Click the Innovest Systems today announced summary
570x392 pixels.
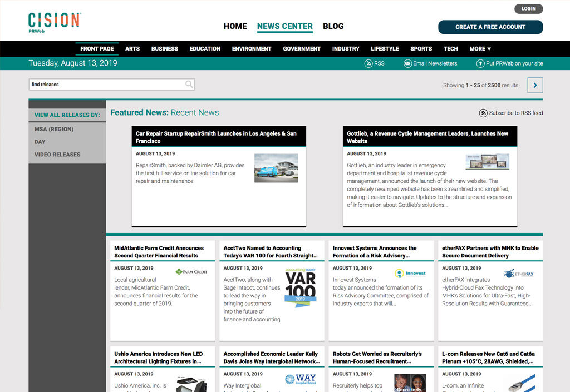(381, 292)
